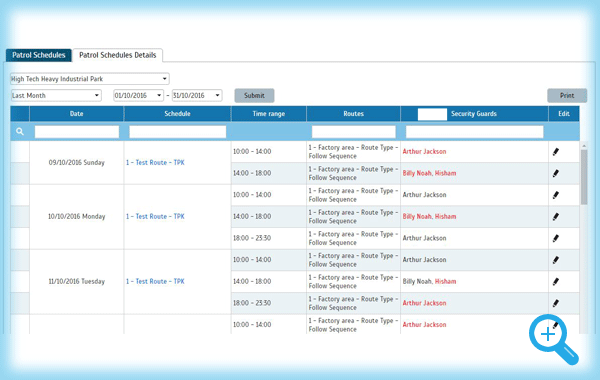Sort by the Routes column header
The height and width of the screenshot is (380, 600).
tap(354, 114)
